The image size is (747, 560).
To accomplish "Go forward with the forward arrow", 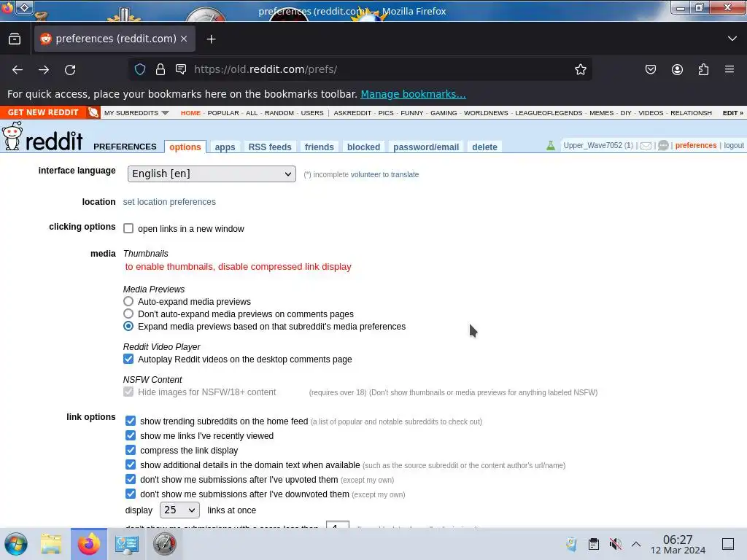I will click(x=44, y=69).
